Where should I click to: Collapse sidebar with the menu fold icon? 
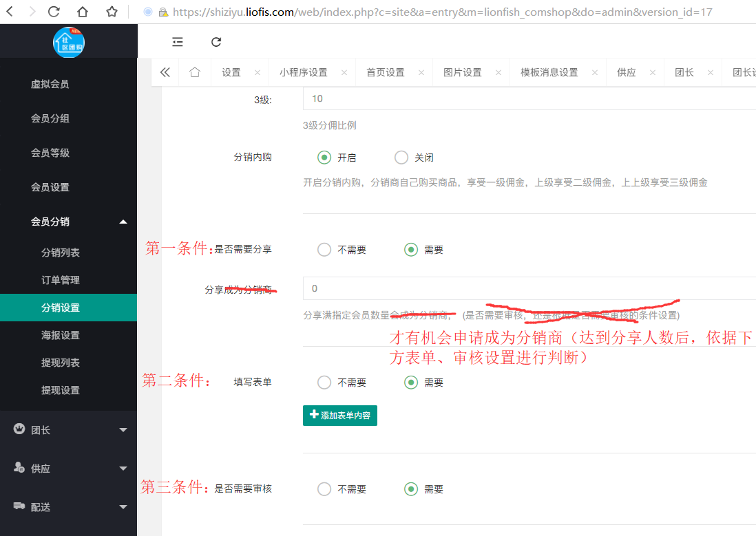tap(178, 42)
